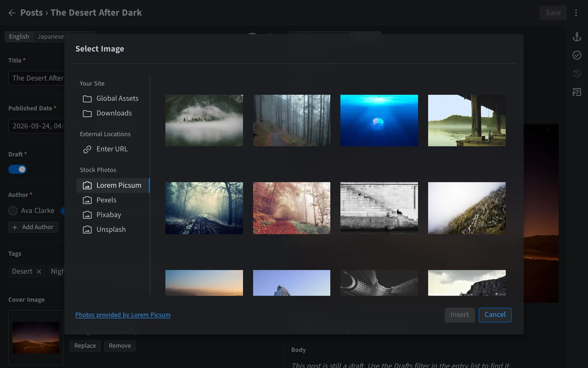The height and width of the screenshot is (368, 588).
Task: Click the notes list icon in right sidebar
Action: [x=577, y=92]
